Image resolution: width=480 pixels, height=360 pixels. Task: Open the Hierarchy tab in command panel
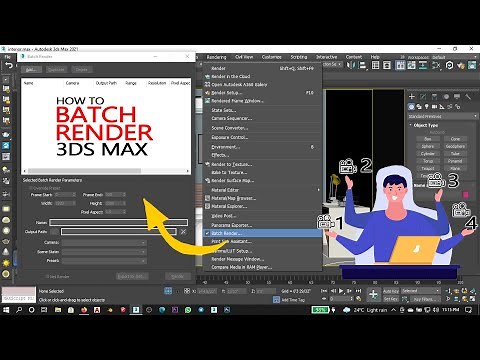pyautogui.click(x=434, y=97)
